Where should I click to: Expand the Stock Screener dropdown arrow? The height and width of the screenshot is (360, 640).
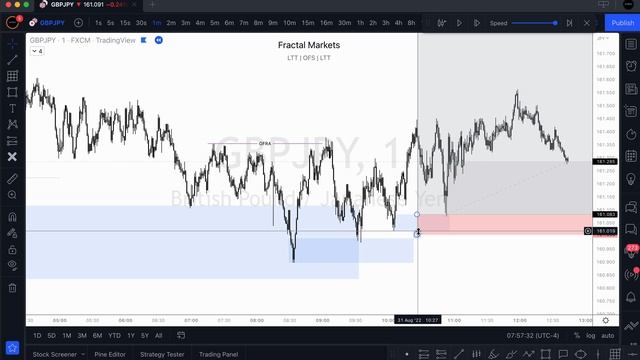click(83, 354)
